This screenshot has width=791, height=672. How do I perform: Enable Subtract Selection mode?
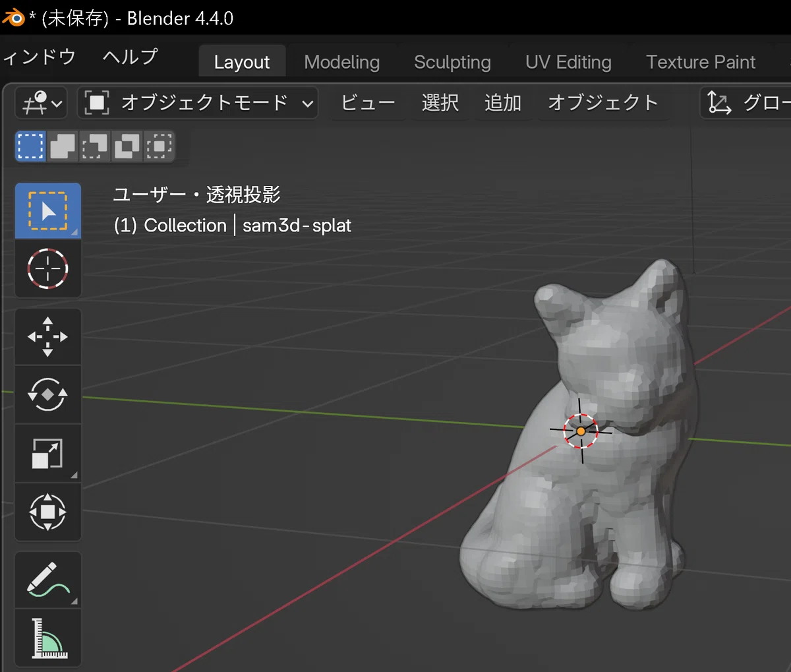coord(94,146)
